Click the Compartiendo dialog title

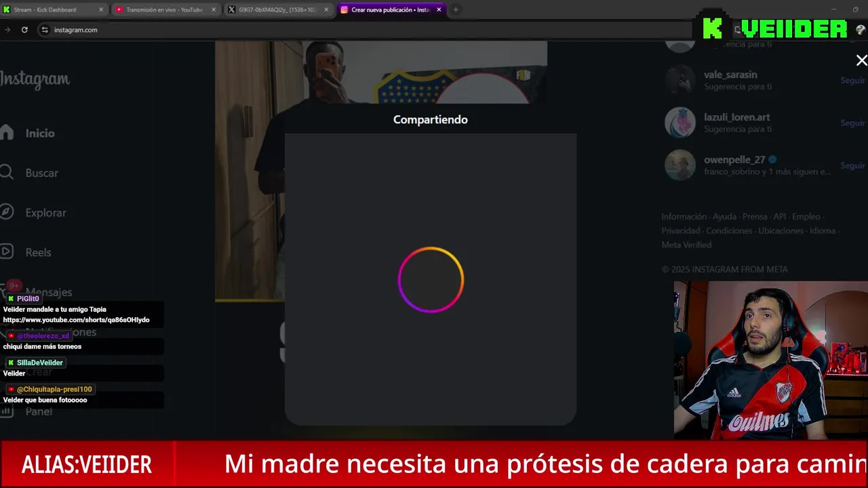pos(431,119)
